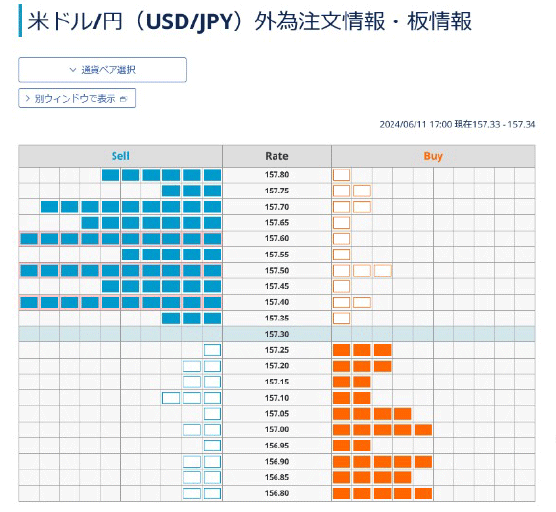Click the leftmost blue block at 157.35
Viewport: 556px width, 512px height.
coord(171,318)
